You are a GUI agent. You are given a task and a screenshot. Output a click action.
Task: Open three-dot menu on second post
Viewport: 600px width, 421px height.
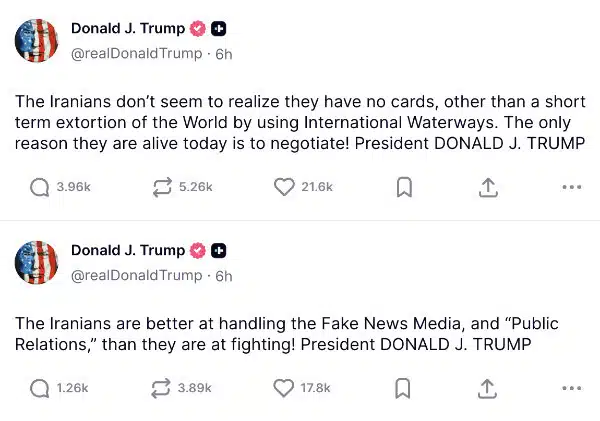coord(571,388)
